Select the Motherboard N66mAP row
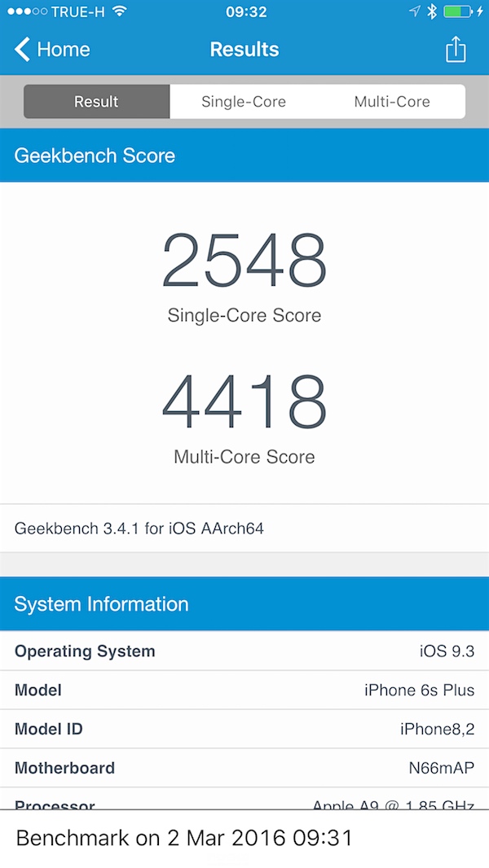The width and height of the screenshot is (489, 868). pyautogui.click(x=244, y=768)
